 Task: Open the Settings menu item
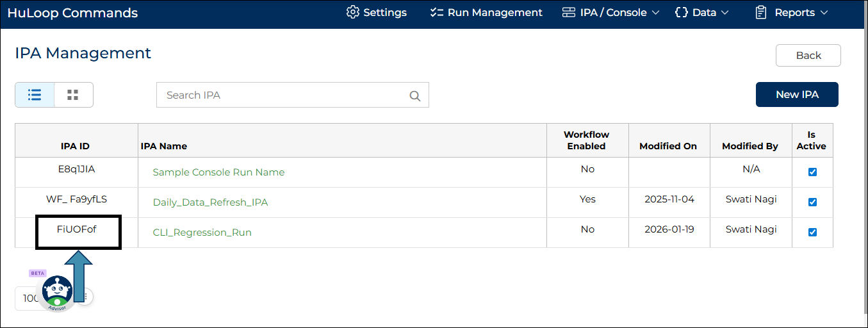384,12
